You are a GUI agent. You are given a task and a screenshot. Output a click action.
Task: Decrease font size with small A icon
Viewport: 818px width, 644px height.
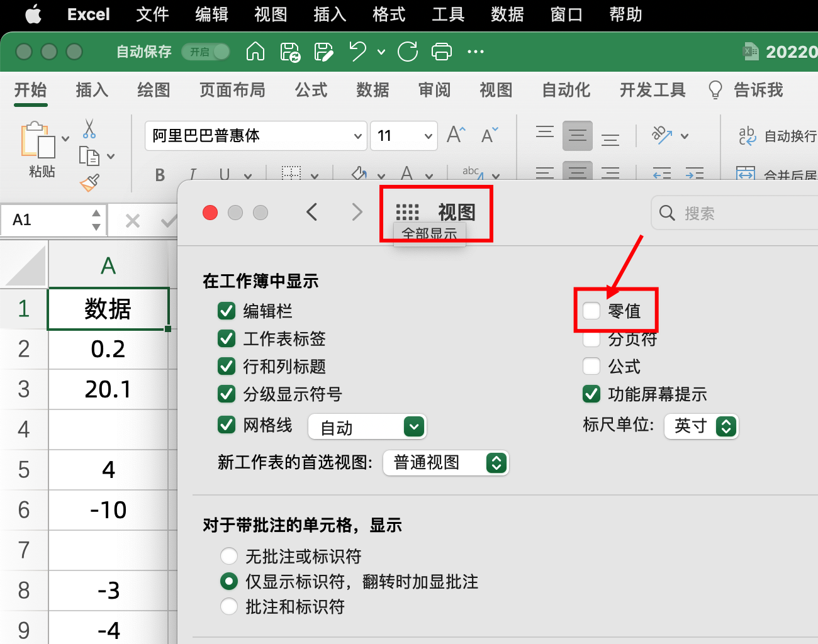489,135
